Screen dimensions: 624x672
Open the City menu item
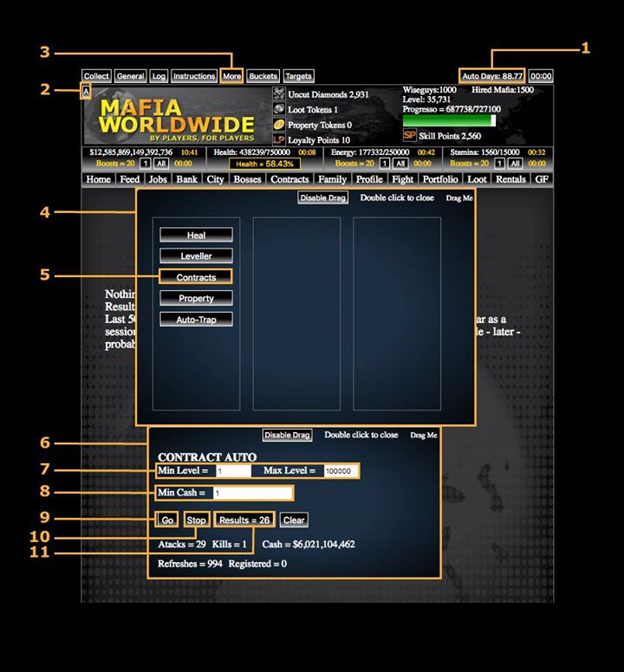click(x=215, y=179)
